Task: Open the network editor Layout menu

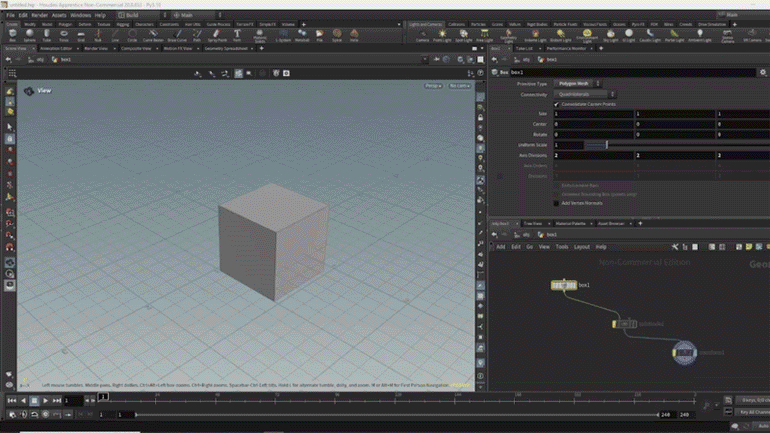Action: tap(581, 247)
